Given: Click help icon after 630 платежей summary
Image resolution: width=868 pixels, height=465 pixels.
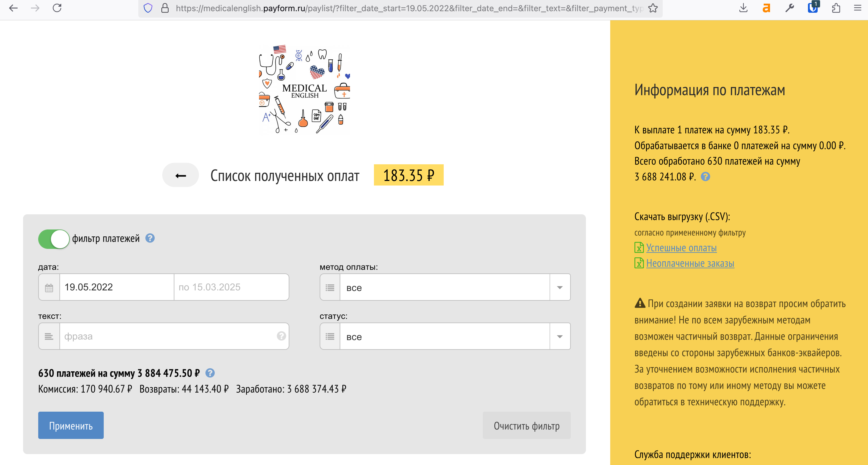Looking at the screenshot, I should [x=210, y=373].
